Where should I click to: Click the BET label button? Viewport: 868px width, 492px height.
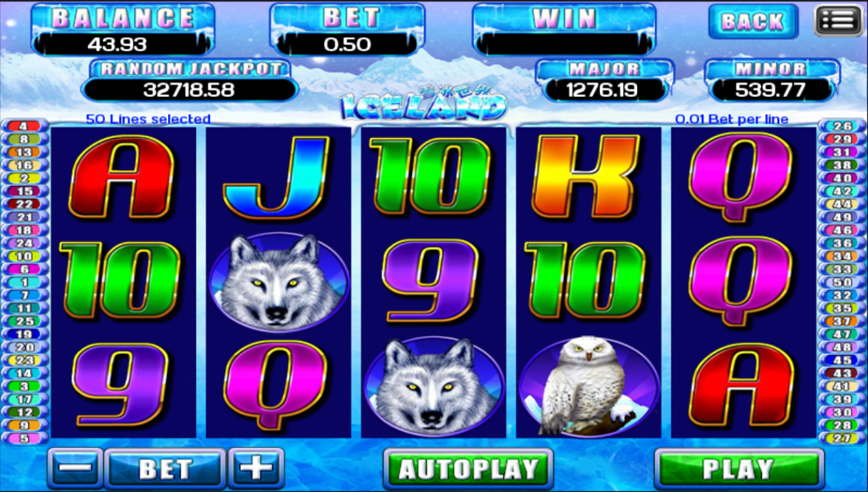(x=165, y=469)
